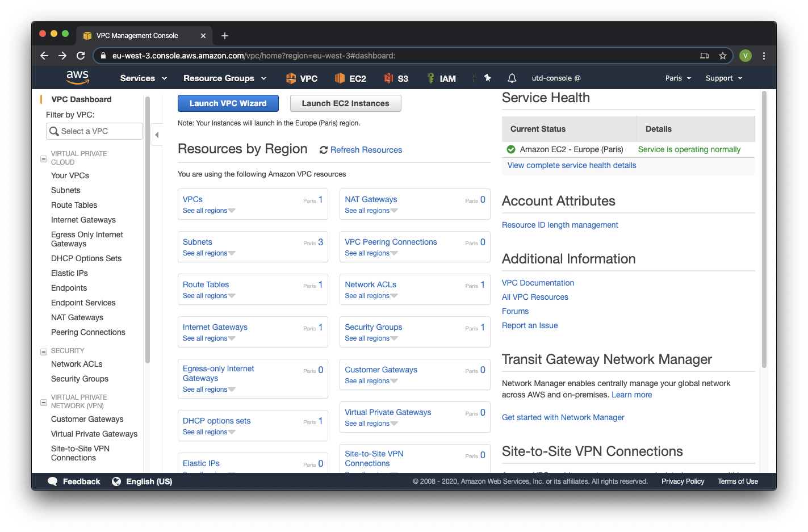Select VPC Dashboard in sidebar
This screenshot has width=808, height=532.
(81, 99)
